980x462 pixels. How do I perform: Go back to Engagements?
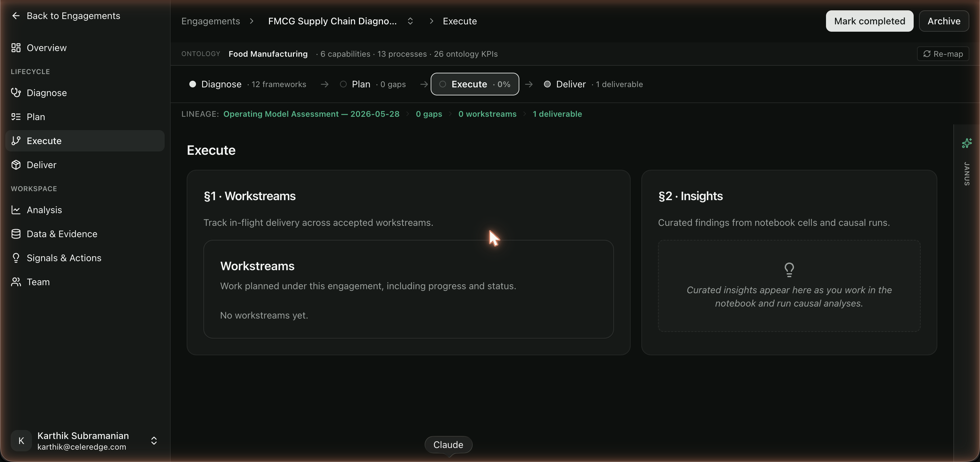[66, 16]
